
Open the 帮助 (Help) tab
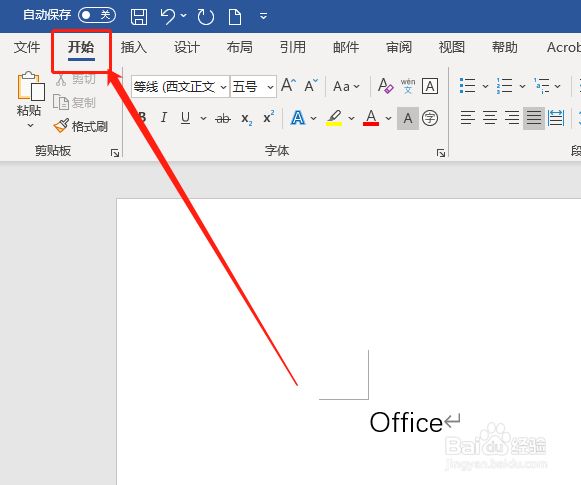pyautogui.click(x=505, y=47)
